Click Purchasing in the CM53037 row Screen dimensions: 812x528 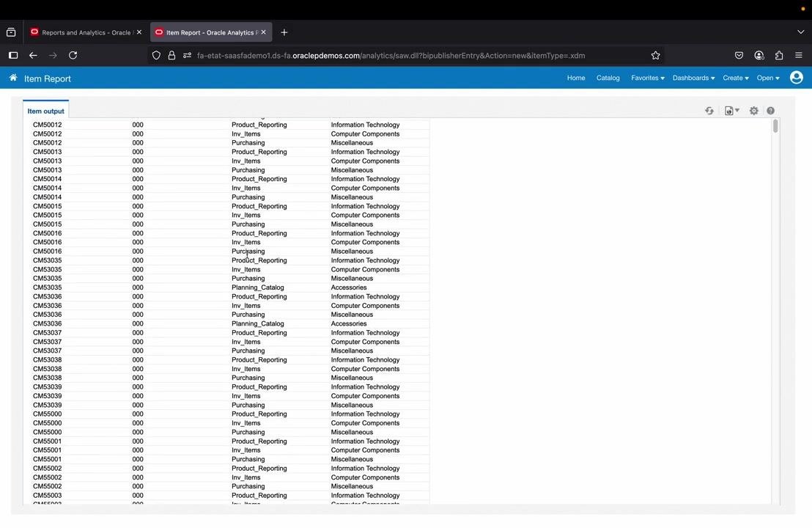248,351
